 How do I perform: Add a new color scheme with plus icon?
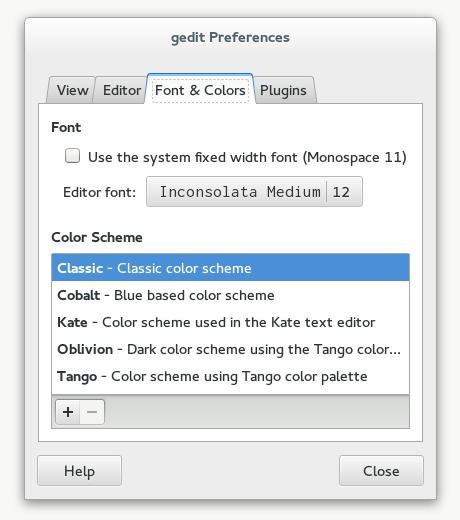click(68, 412)
